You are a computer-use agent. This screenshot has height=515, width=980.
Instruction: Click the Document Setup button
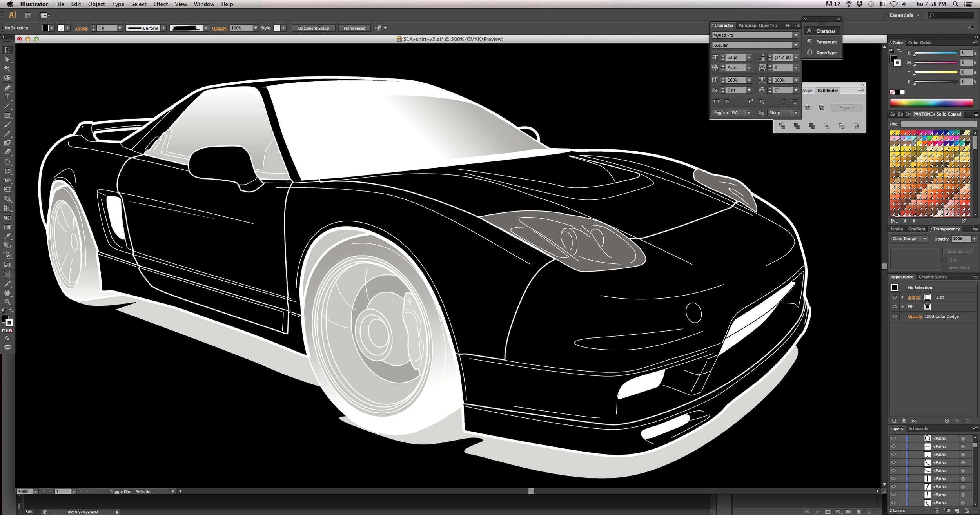pos(313,28)
